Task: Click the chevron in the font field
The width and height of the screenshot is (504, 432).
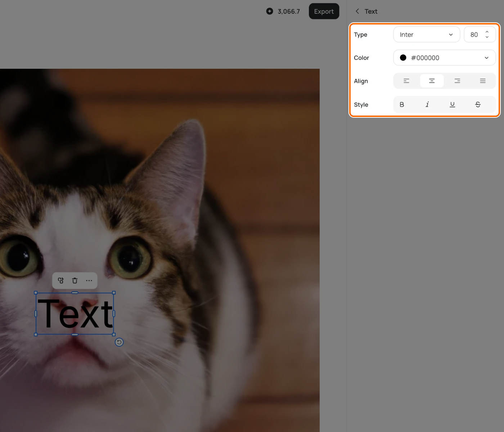Action: coord(451,35)
